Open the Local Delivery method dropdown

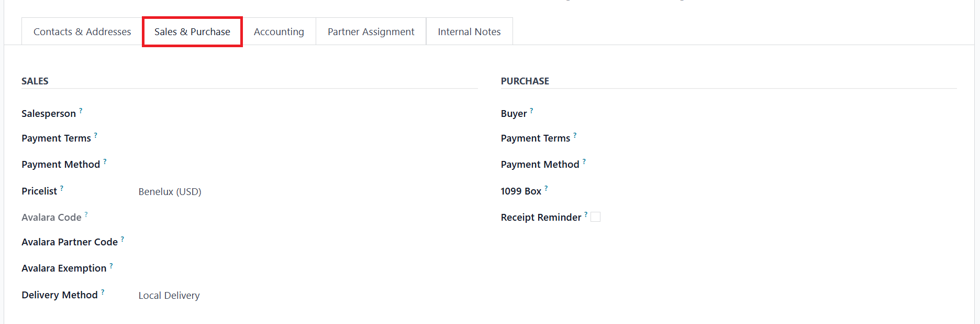click(304, 296)
